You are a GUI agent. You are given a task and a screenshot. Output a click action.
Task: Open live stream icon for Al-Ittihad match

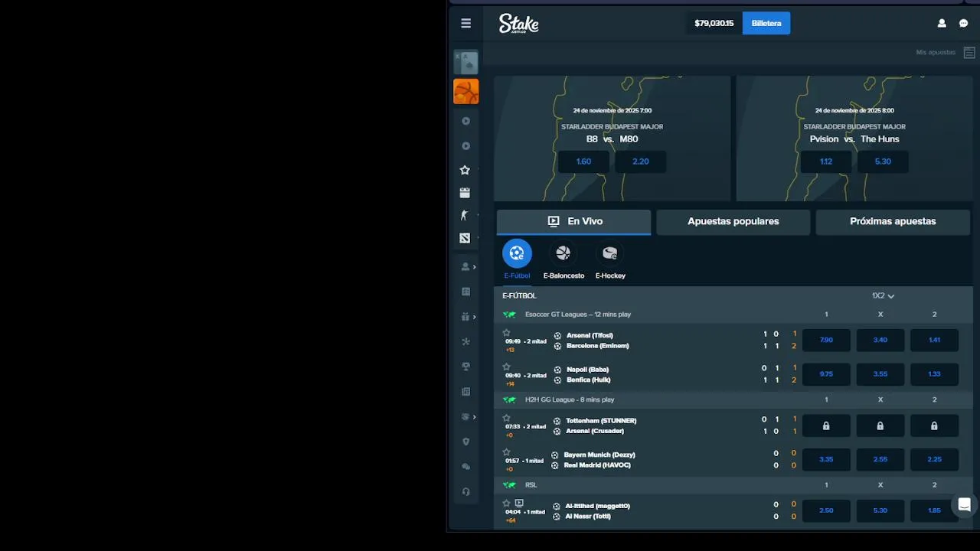pyautogui.click(x=519, y=503)
